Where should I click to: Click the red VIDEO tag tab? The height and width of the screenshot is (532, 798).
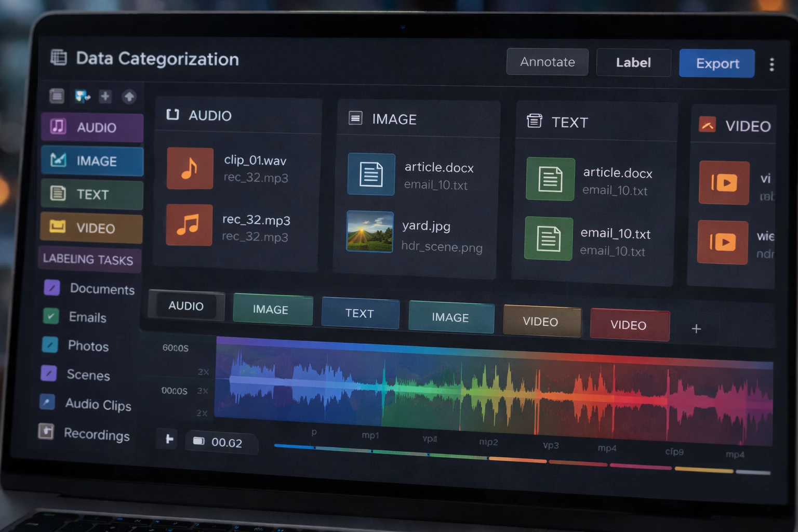629,325
